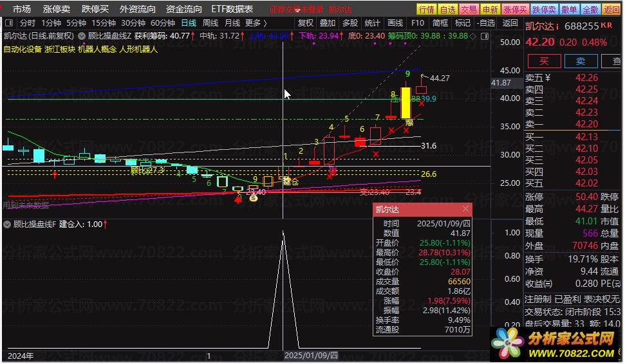This screenshot has height=364, width=625.
Task: Click the yellow 行情 button
Action: [427, 9]
